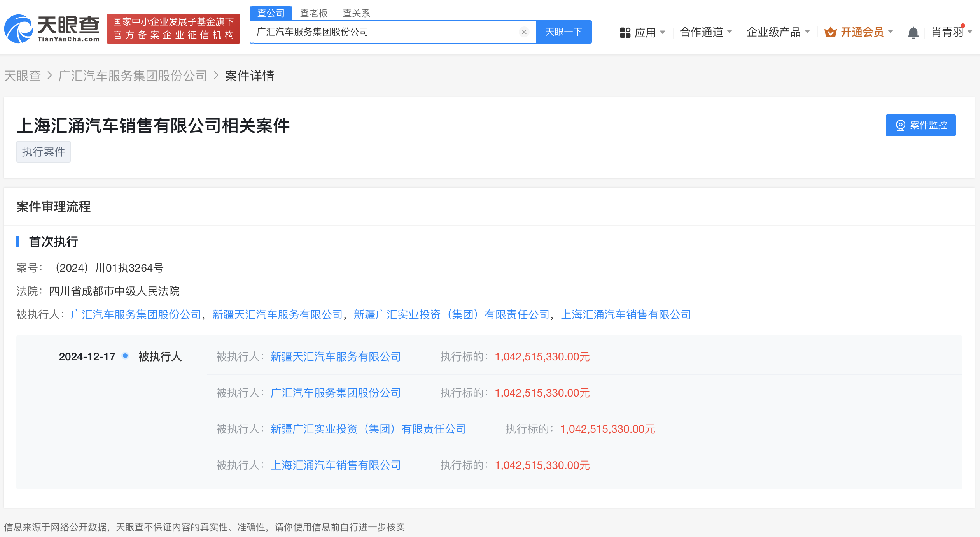Viewport: 980px width, 537px height.
Task: Open 新疆天汇汽车服务有限公司 link in timeline row
Action: click(335, 356)
